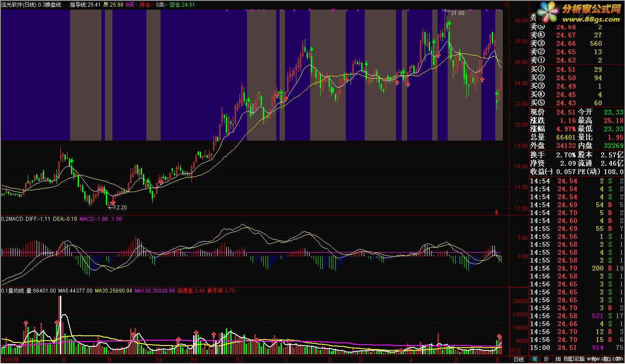Click the 现价 24.51 value
625x364 pixels.
[566, 112]
